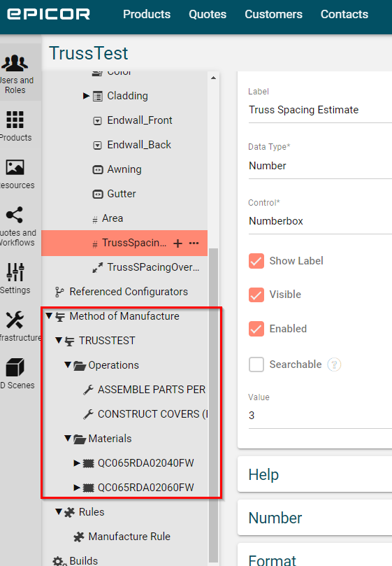Open the Settings sliders icon
The image size is (392, 566).
(x=15, y=272)
